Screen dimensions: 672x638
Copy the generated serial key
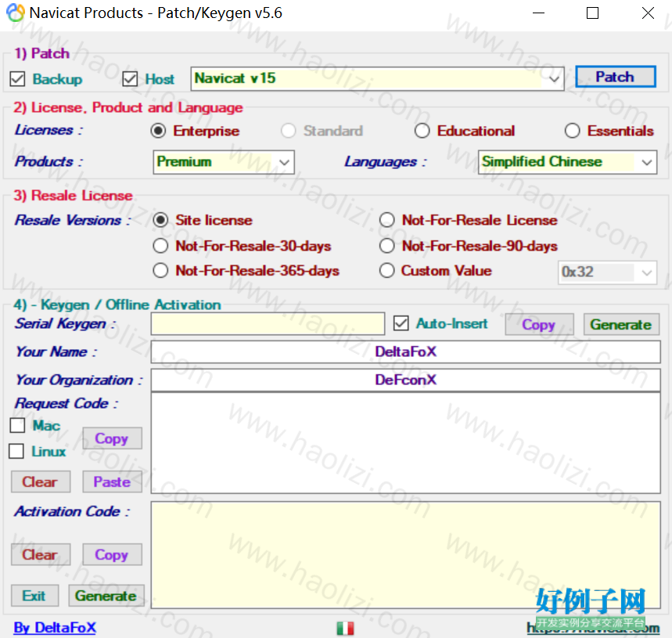tap(539, 325)
